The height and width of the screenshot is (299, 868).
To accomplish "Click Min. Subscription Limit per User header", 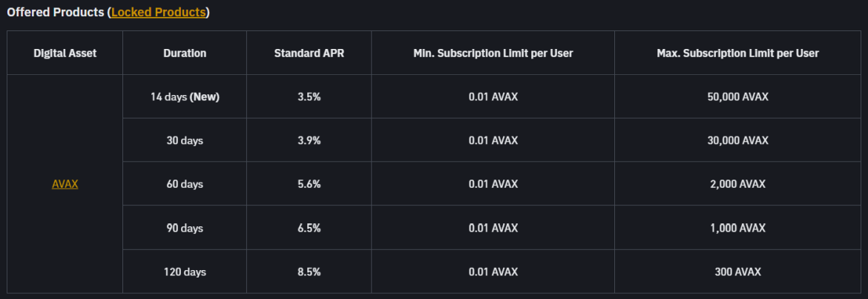I will [493, 53].
